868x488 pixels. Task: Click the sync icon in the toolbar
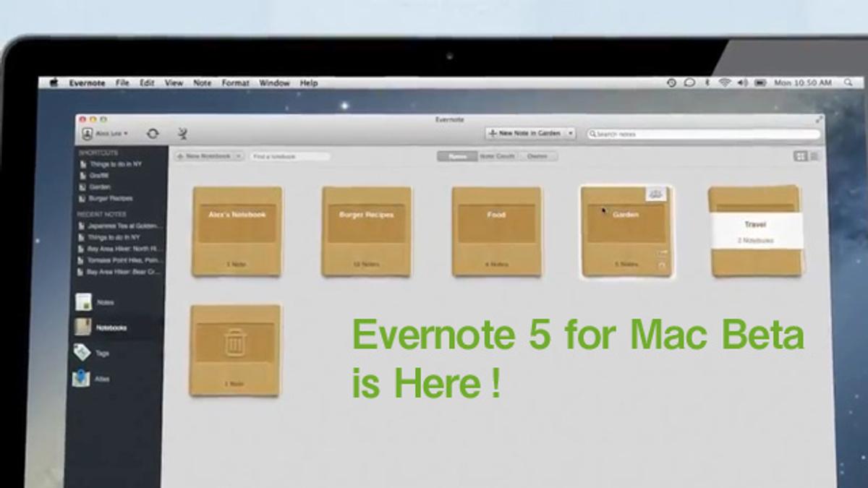152,134
